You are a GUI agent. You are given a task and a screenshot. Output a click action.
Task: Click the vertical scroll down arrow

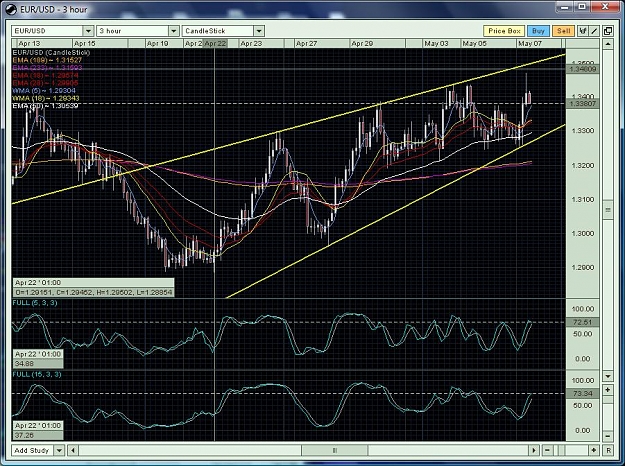[608, 376]
